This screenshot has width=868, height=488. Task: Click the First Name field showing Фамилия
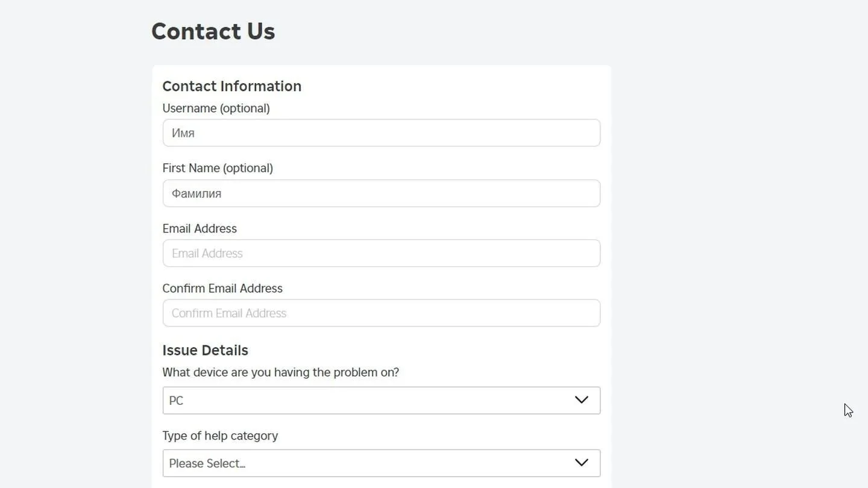381,193
